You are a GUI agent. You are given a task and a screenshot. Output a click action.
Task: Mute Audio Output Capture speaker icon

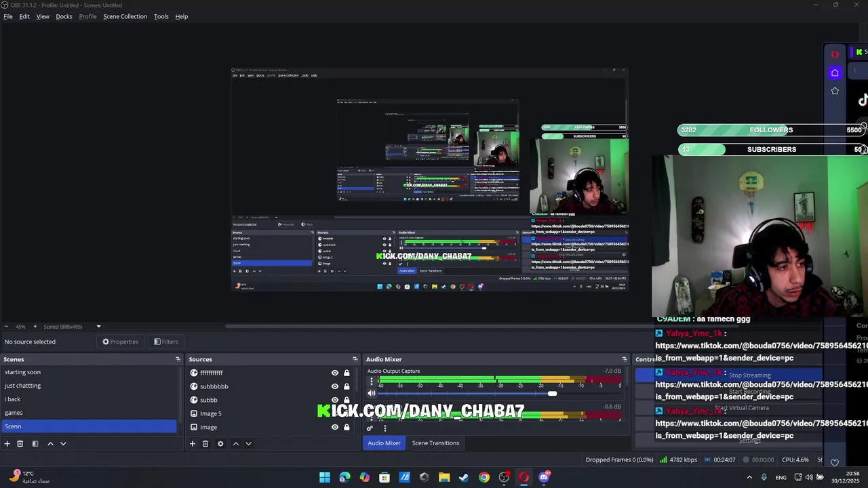pyautogui.click(x=371, y=393)
